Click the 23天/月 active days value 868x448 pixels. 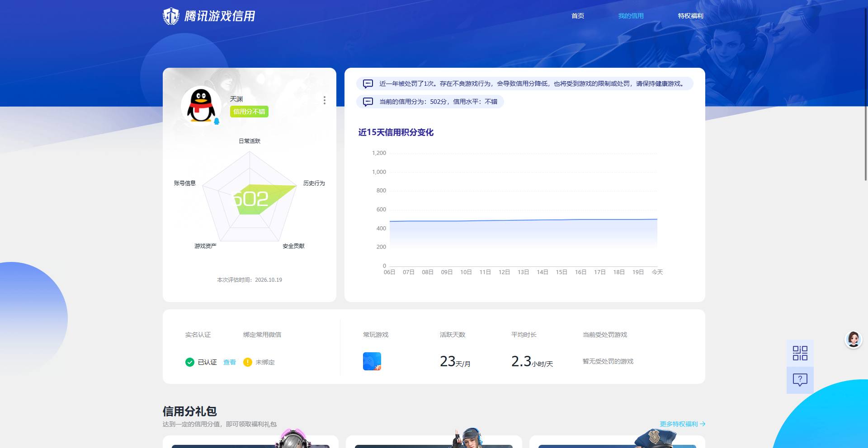coord(455,361)
